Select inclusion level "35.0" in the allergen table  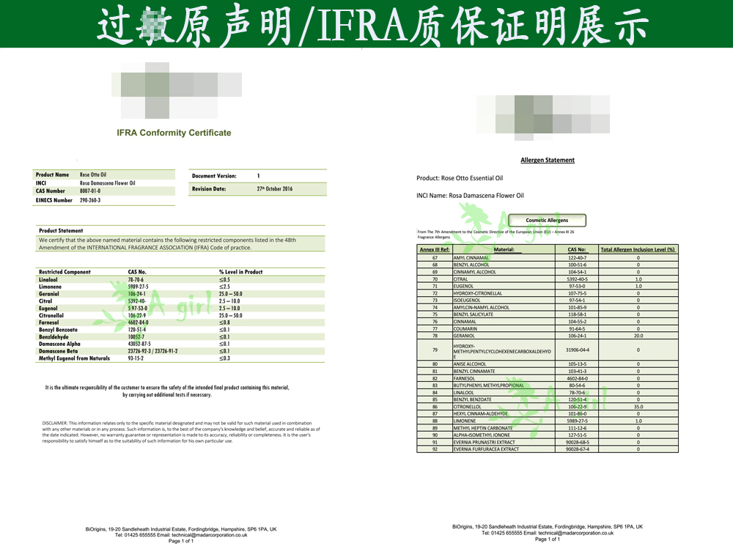[x=638, y=407]
